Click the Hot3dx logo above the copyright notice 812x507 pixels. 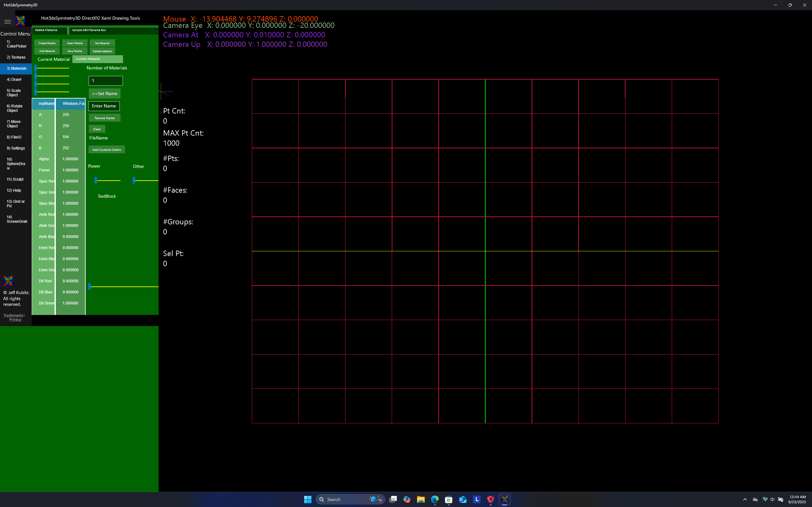coord(8,281)
